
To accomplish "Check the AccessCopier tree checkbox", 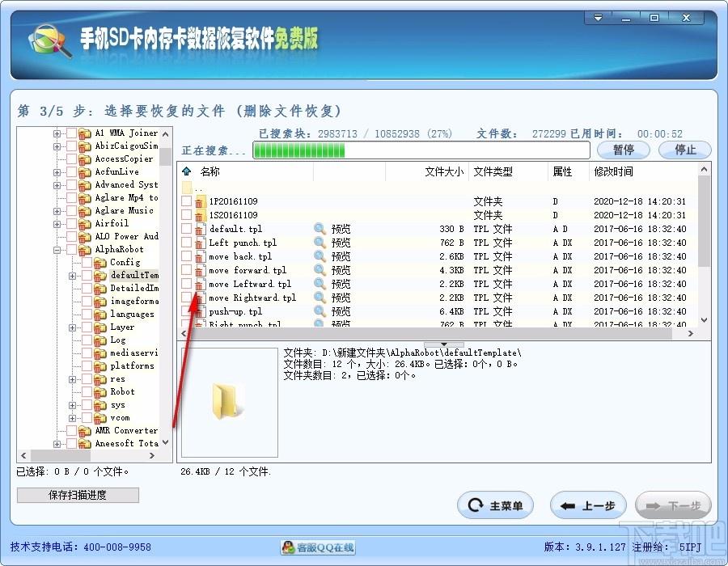I will click(71, 159).
